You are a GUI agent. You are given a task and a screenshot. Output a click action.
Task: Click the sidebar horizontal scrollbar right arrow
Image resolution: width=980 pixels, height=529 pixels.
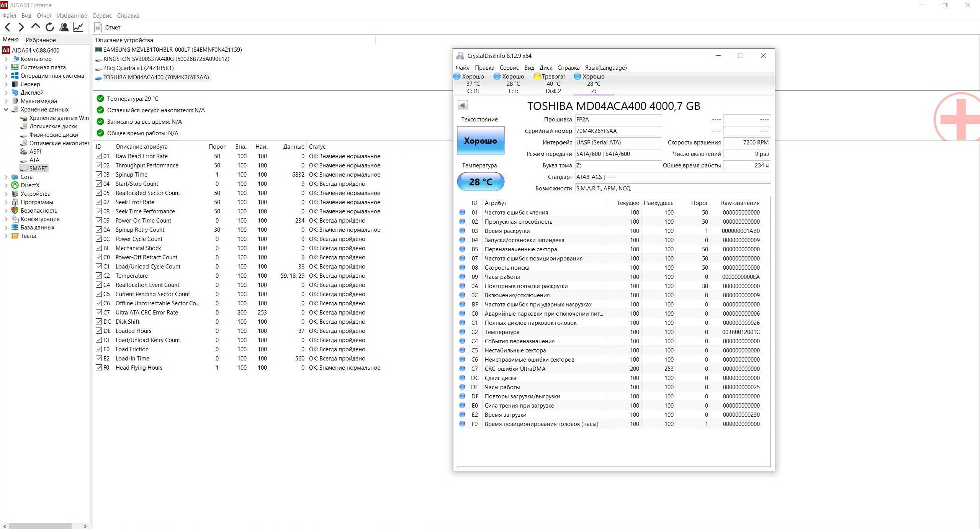pos(85,526)
